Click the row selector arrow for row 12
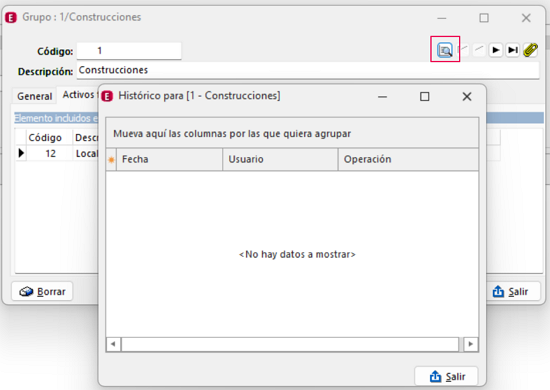The height and width of the screenshot is (390, 550). pyautogui.click(x=21, y=153)
